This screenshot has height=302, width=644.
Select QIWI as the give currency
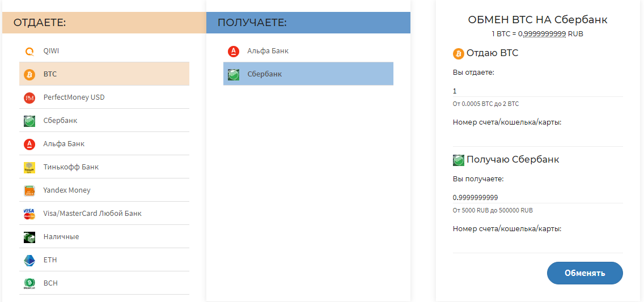[104, 51]
